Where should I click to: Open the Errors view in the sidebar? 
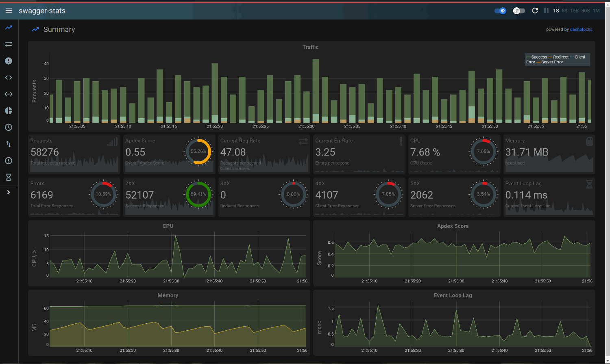tap(9, 61)
